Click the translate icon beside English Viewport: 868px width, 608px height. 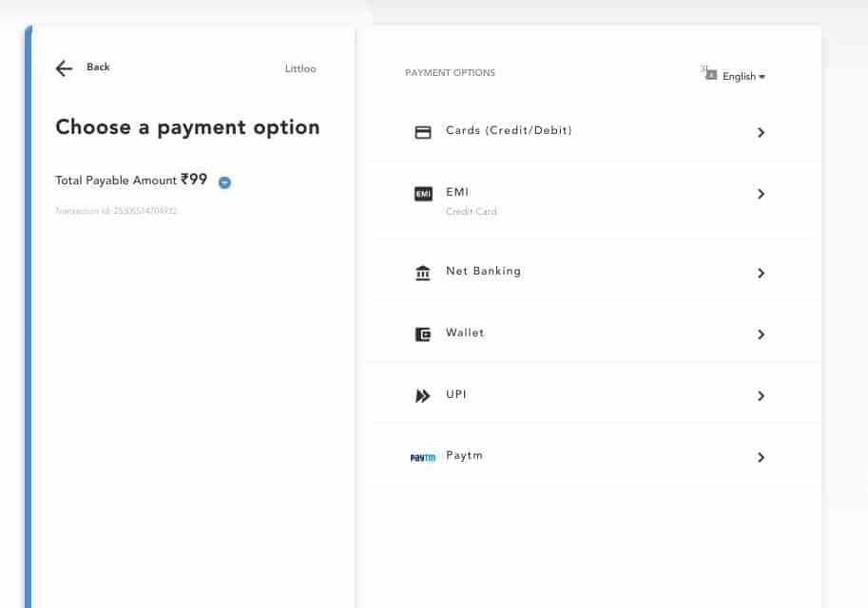click(x=708, y=73)
